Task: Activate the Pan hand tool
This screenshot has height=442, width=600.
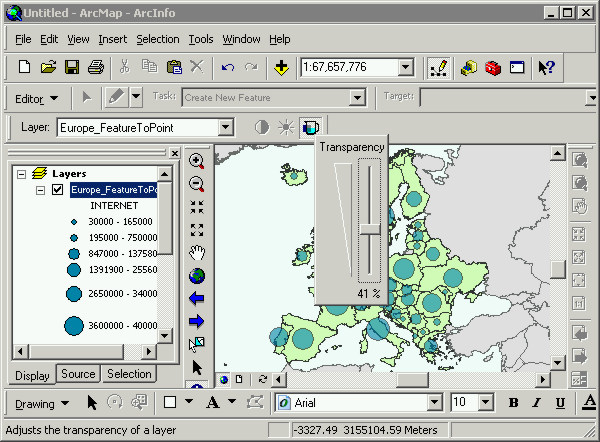Action: click(x=197, y=252)
